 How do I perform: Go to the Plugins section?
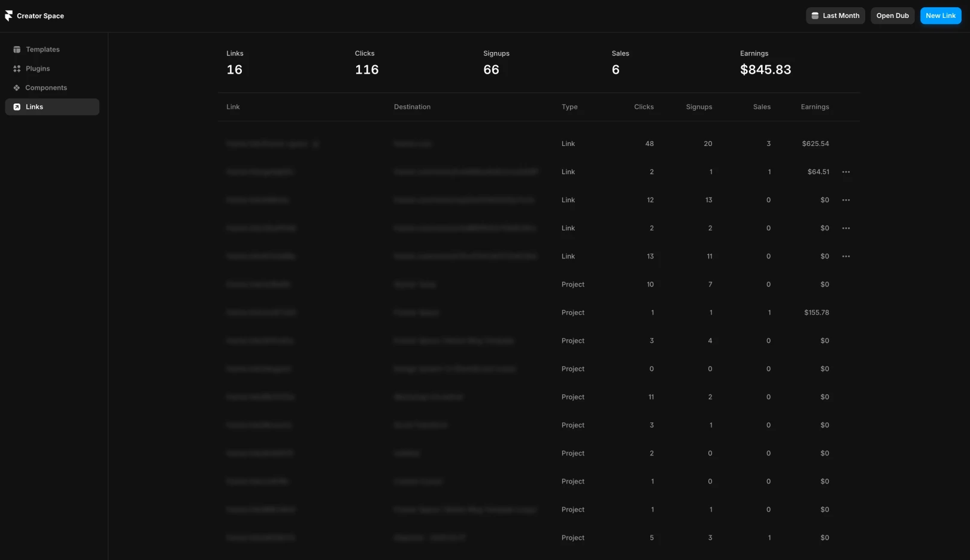[52, 69]
